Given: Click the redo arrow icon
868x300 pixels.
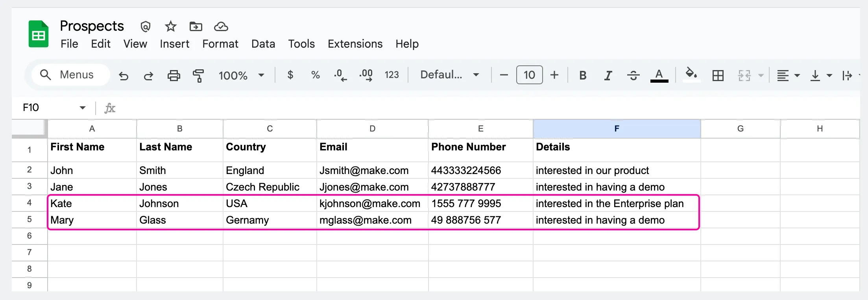Looking at the screenshot, I should click(148, 75).
